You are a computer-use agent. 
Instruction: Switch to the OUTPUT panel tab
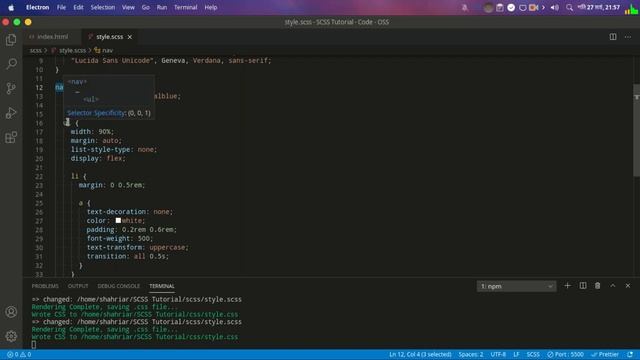pos(78,286)
